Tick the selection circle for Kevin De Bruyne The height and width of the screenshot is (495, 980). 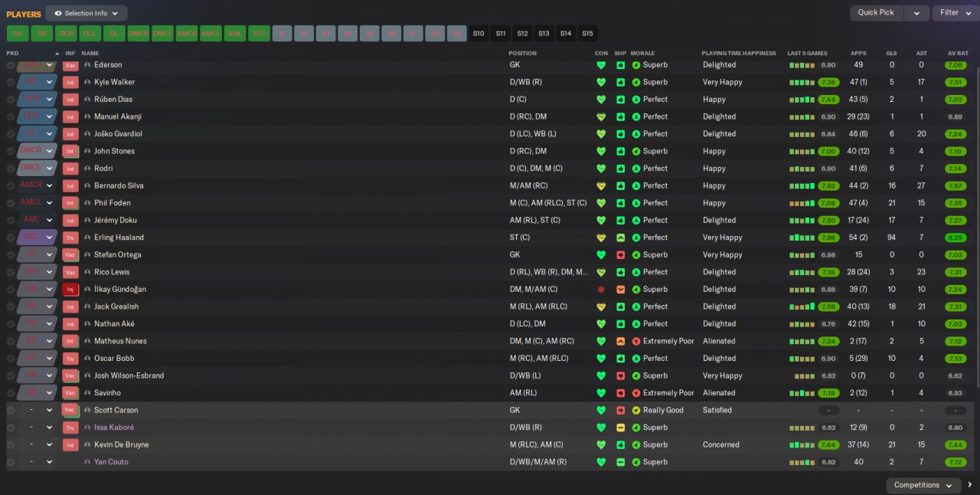[x=11, y=444]
